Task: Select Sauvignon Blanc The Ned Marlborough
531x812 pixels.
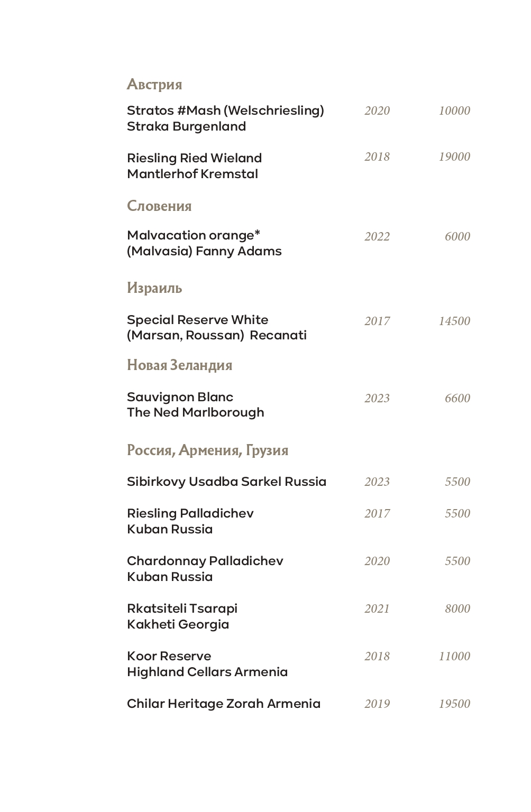Action: pyautogui.click(x=195, y=404)
